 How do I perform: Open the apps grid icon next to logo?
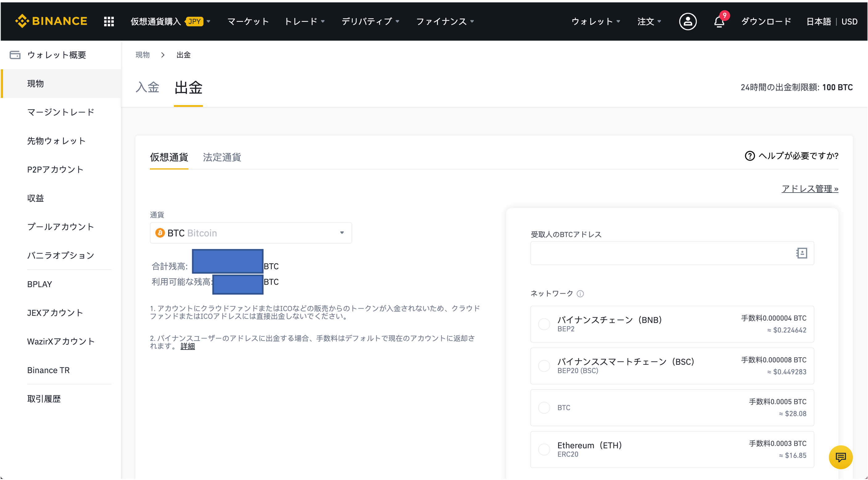tap(109, 21)
